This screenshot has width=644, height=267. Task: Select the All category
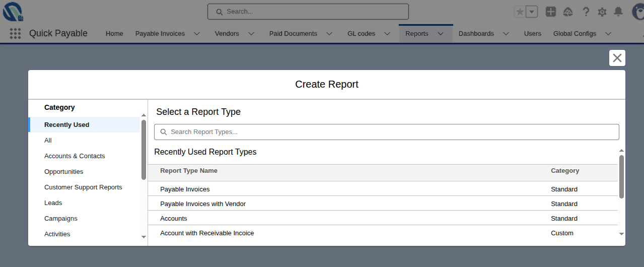[85, 141]
